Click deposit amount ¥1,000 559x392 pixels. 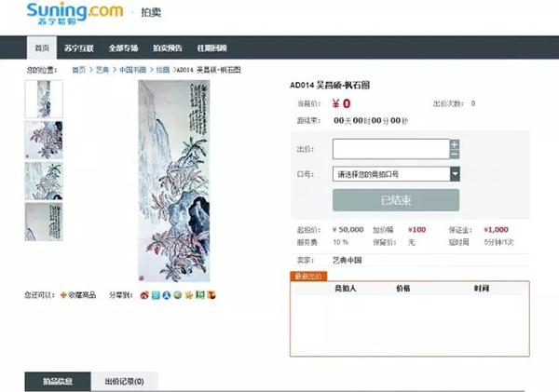tap(496, 230)
